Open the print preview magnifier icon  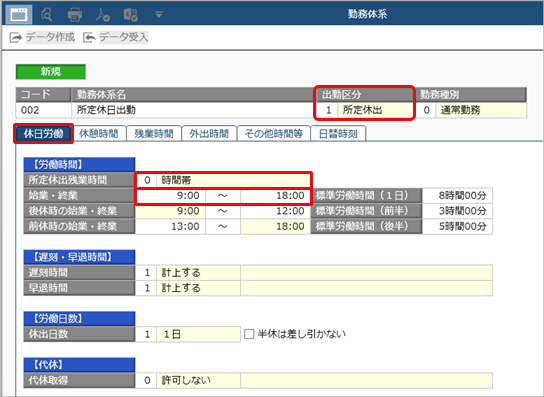click(x=46, y=15)
